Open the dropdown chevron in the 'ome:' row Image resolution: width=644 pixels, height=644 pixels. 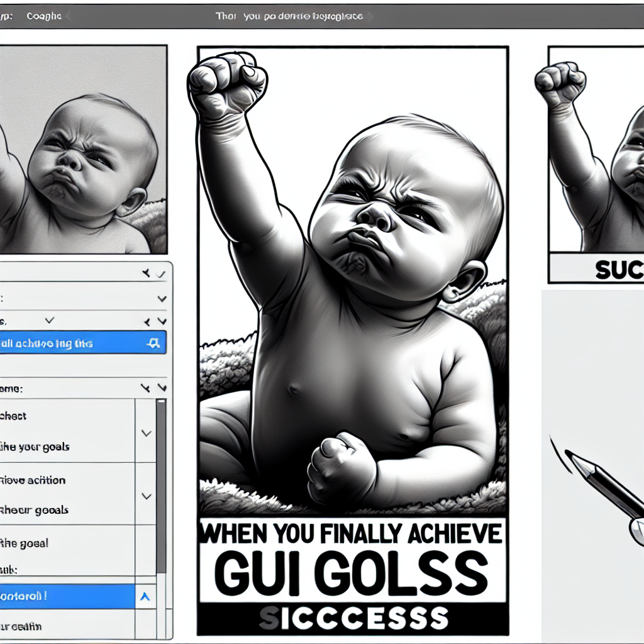pos(162,387)
